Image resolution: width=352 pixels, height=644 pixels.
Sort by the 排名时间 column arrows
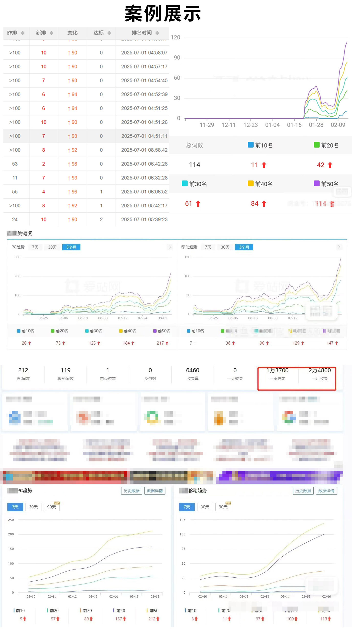(x=157, y=33)
